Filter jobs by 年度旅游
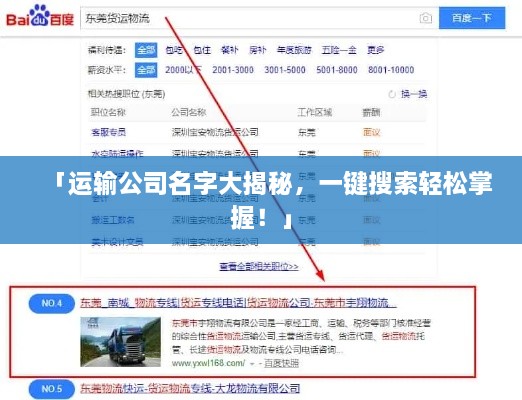Viewport: 522px width, 400px height. pyautogui.click(x=294, y=50)
